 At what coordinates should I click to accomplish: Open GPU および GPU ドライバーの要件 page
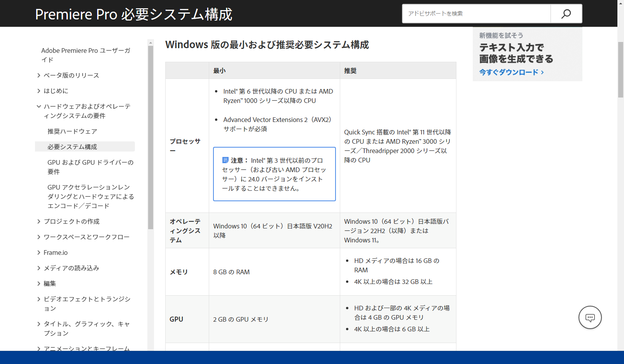pyautogui.click(x=90, y=167)
